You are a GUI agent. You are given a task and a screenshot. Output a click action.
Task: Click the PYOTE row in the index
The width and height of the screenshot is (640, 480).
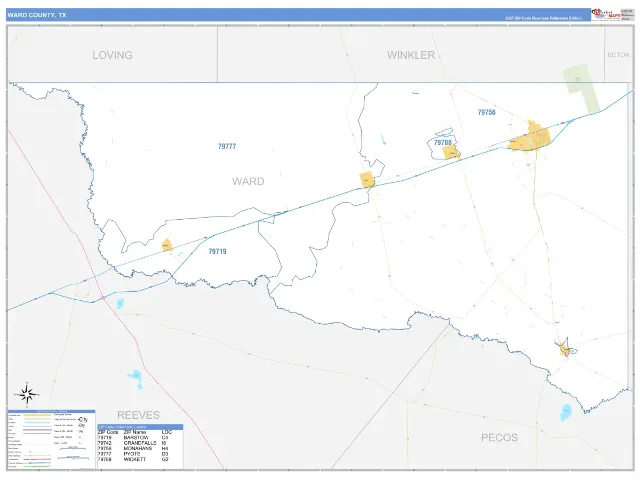pyautogui.click(x=136, y=454)
